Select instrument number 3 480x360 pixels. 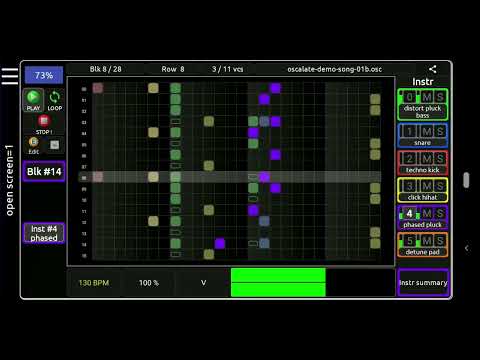coord(410,186)
